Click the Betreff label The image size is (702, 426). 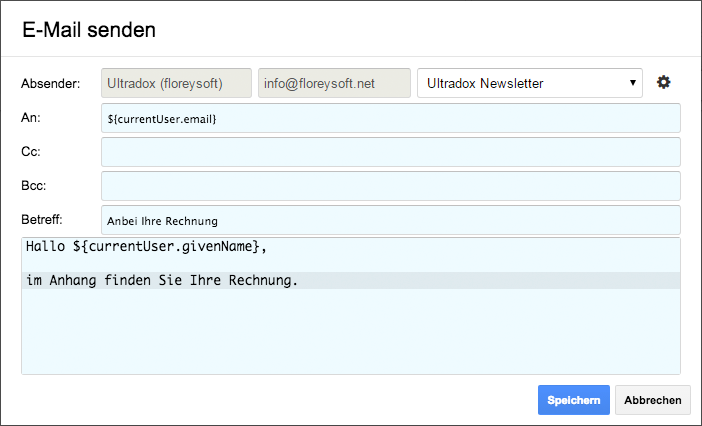42,220
